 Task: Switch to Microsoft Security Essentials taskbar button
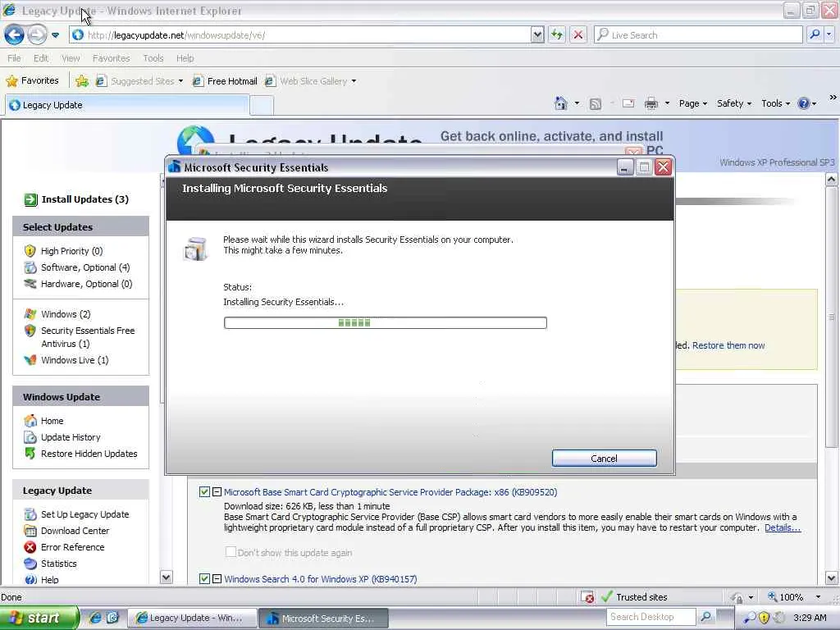coord(323,619)
